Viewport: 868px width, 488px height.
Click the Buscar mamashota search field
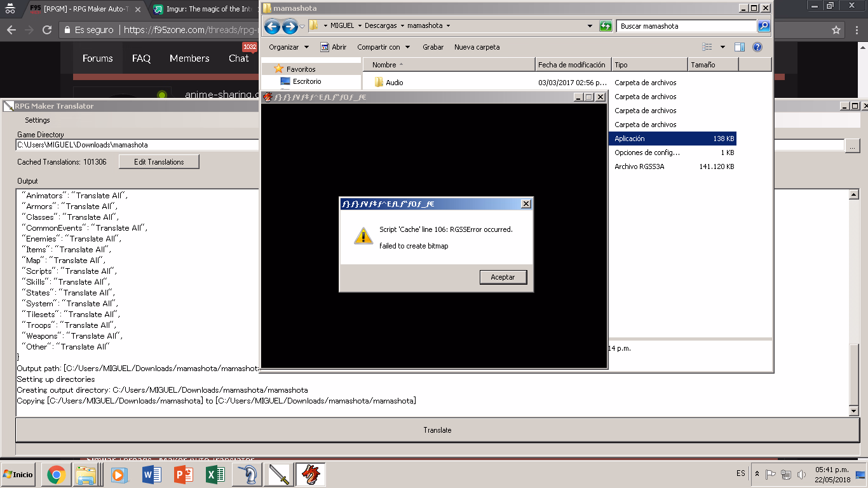coord(685,26)
